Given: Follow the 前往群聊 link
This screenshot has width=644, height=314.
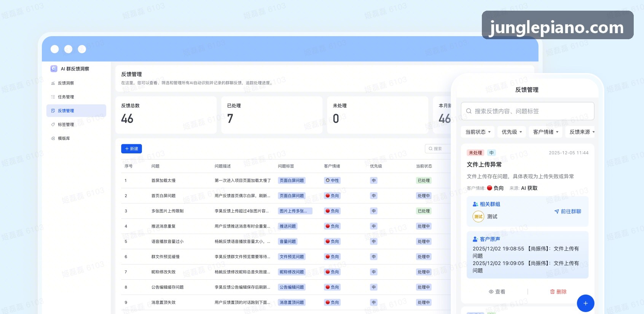Looking at the screenshot, I should [567, 212].
